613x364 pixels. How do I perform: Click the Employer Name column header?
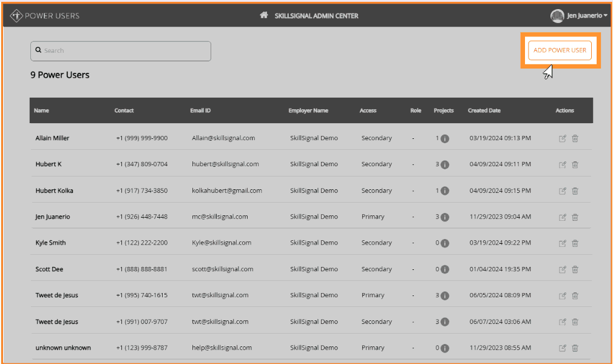pyautogui.click(x=308, y=110)
